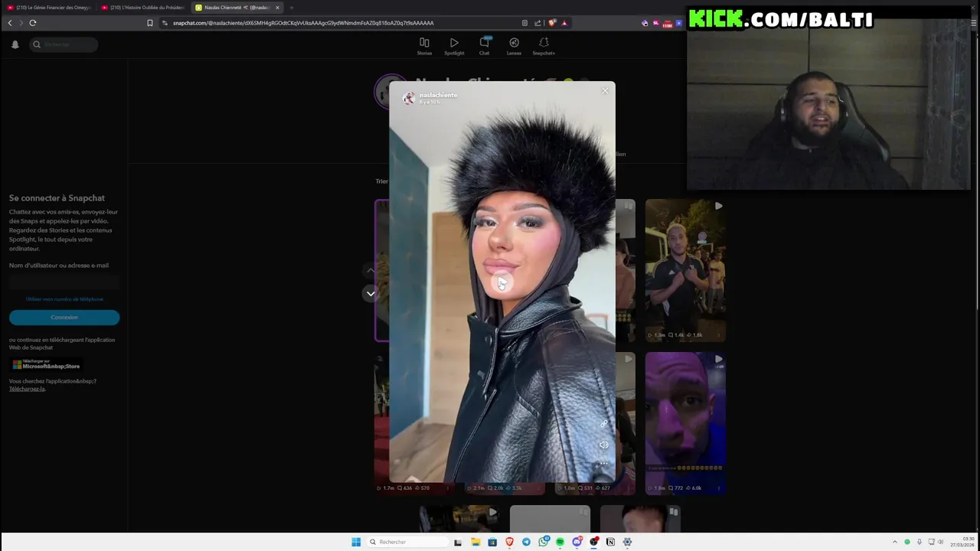Open Brave Shields lion icon
This screenshot has width=980, height=551.
coord(551,23)
